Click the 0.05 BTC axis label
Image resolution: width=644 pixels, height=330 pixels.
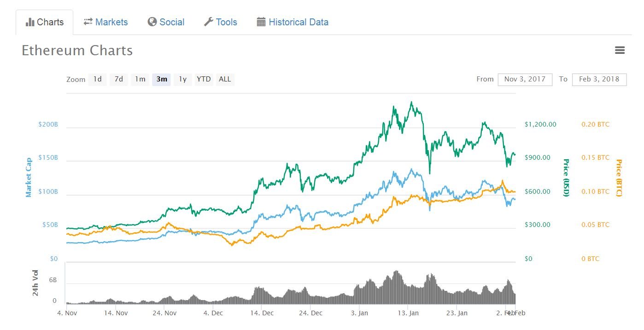[595, 225]
